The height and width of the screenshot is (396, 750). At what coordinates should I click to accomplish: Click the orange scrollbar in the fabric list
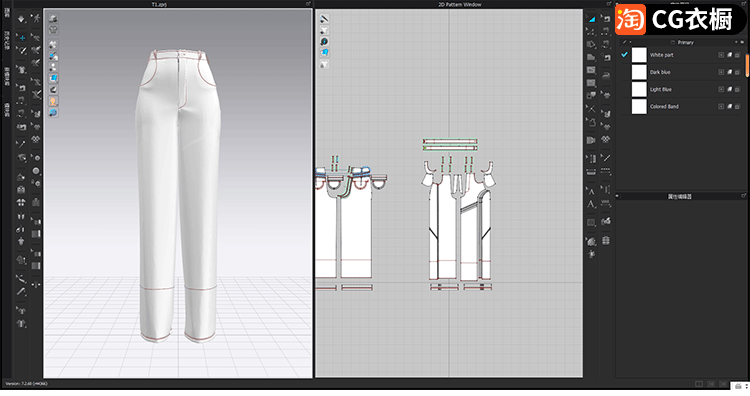tap(747, 65)
